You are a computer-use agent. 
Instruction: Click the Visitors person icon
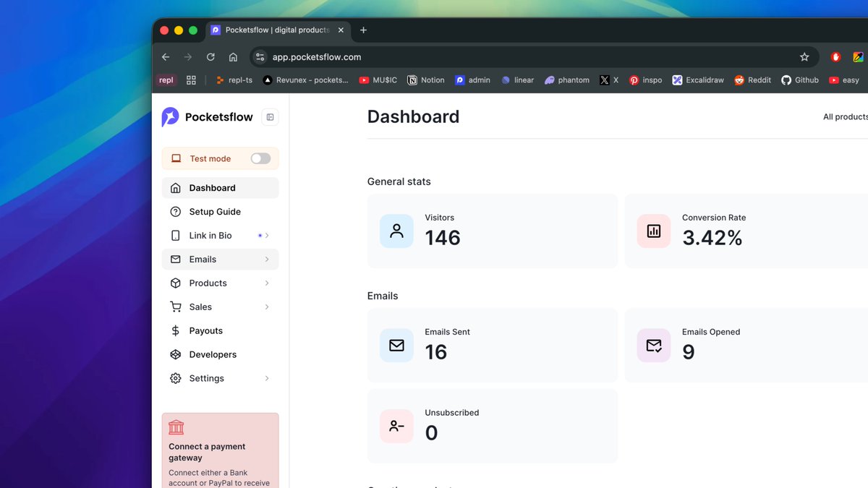(396, 231)
